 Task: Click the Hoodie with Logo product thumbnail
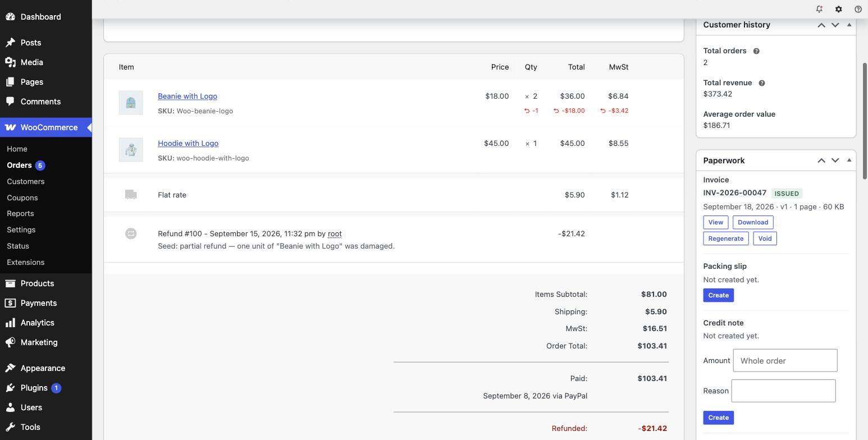[x=131, y=150]
